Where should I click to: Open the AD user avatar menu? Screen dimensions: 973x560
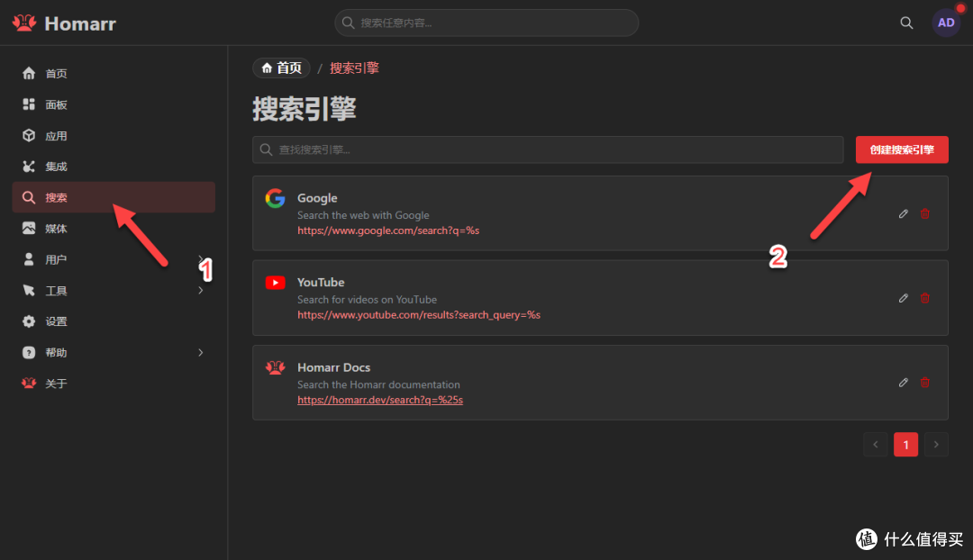[x=946, y=23]
